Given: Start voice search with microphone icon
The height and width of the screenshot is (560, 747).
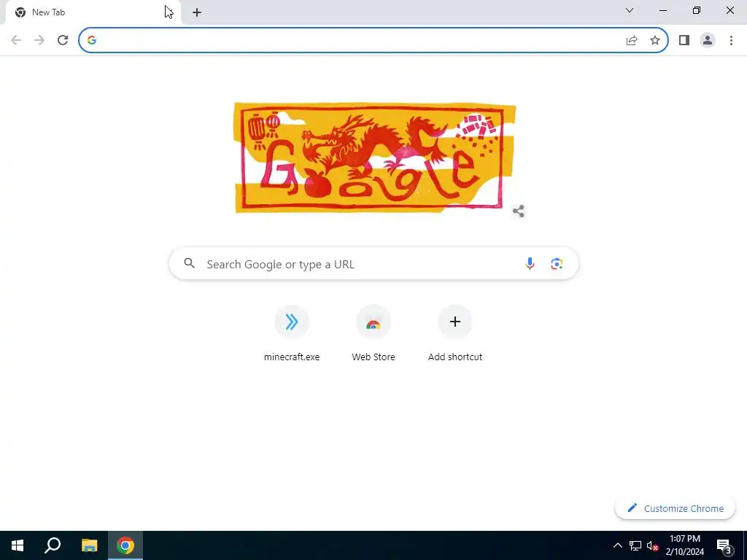Looking at the screenshot, I should coord(530,263).
